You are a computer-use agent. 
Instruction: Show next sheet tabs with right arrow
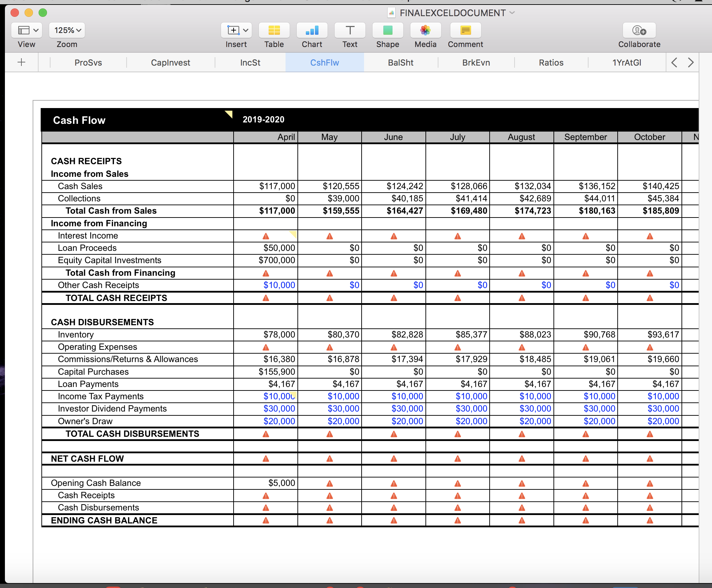pyautogui.click(x=691, y=62)
